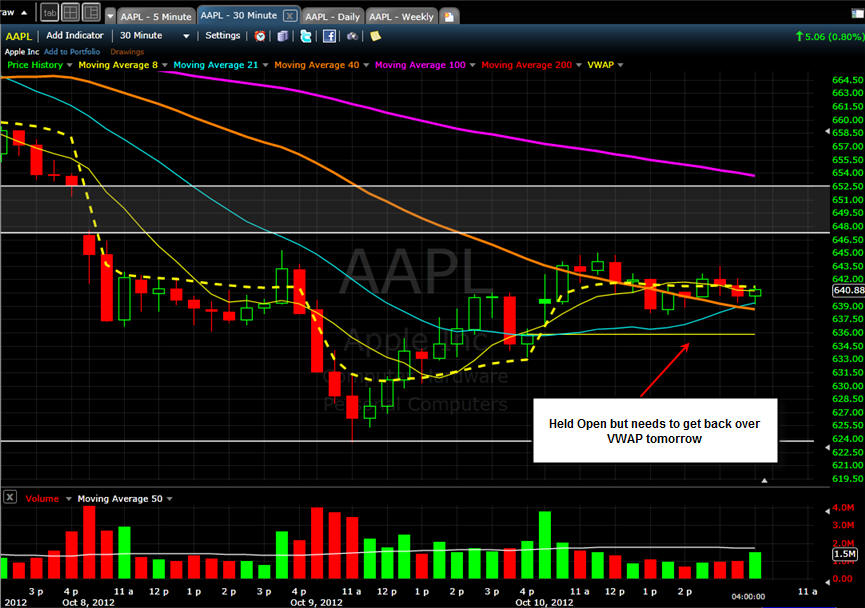Open the alarm clock alert icon
865x608 pixels.
[x=260, y=36]
